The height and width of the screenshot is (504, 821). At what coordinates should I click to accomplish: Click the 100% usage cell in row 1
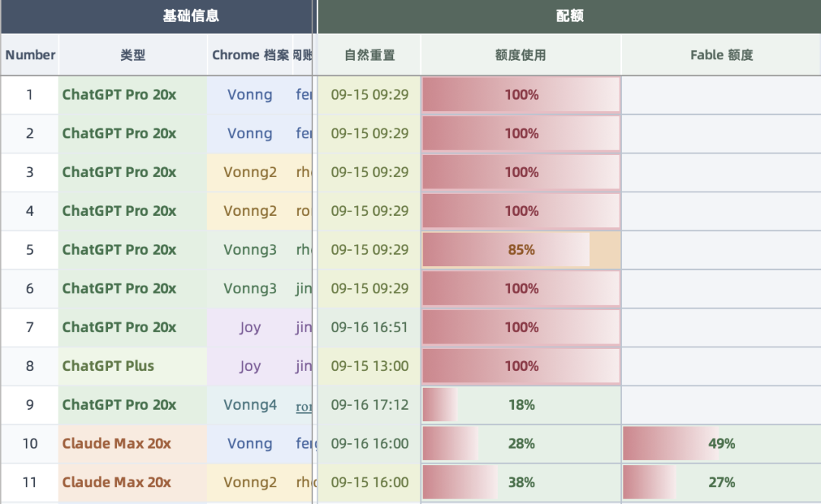(x=521, y=95)
